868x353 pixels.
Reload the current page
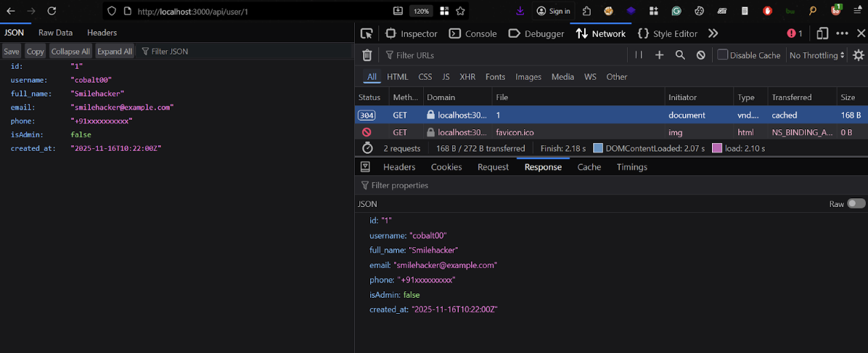52,10
